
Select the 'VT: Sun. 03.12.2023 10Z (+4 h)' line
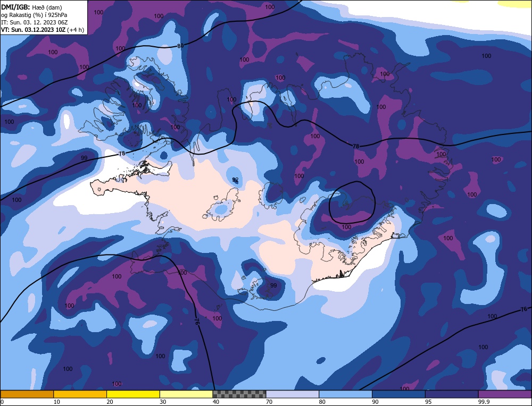[x=43, y=30]
